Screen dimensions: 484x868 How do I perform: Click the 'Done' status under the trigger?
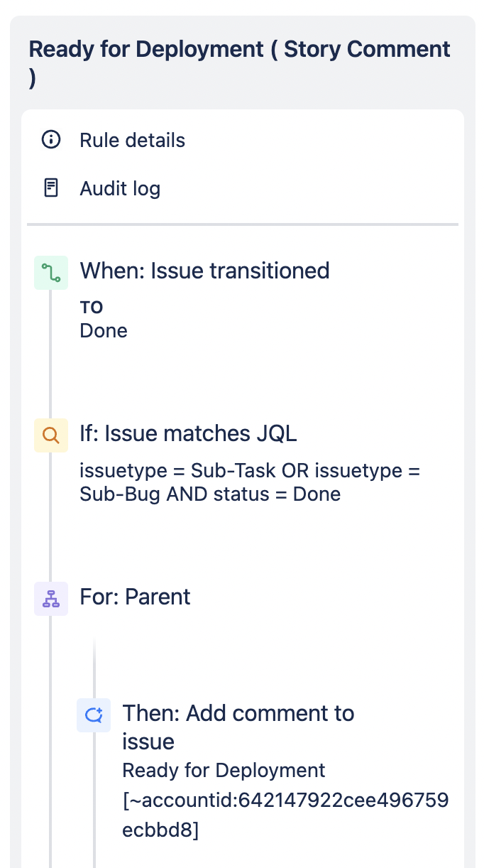tap(104, 331)
